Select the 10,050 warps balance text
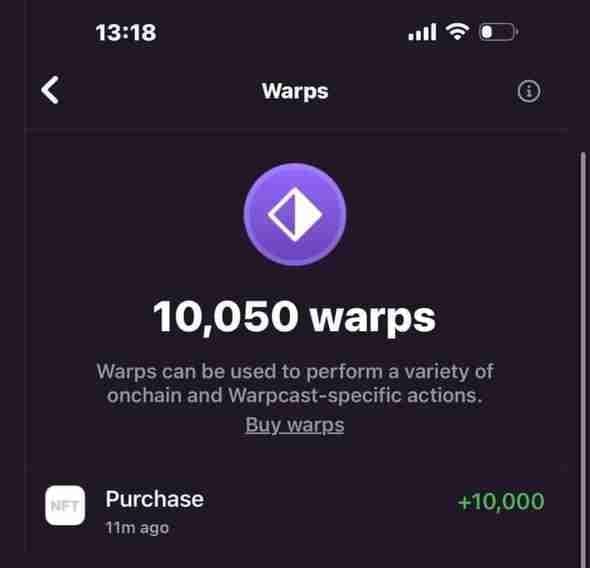 click(294, 317)
